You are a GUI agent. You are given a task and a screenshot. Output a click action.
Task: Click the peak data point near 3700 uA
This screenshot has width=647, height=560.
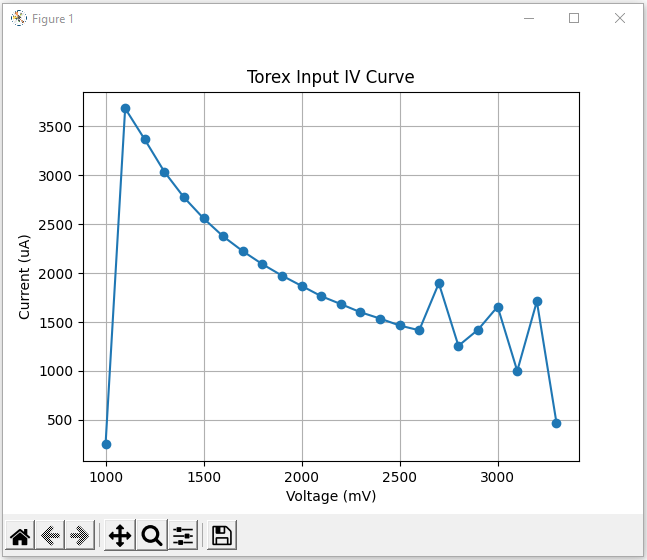125,109
